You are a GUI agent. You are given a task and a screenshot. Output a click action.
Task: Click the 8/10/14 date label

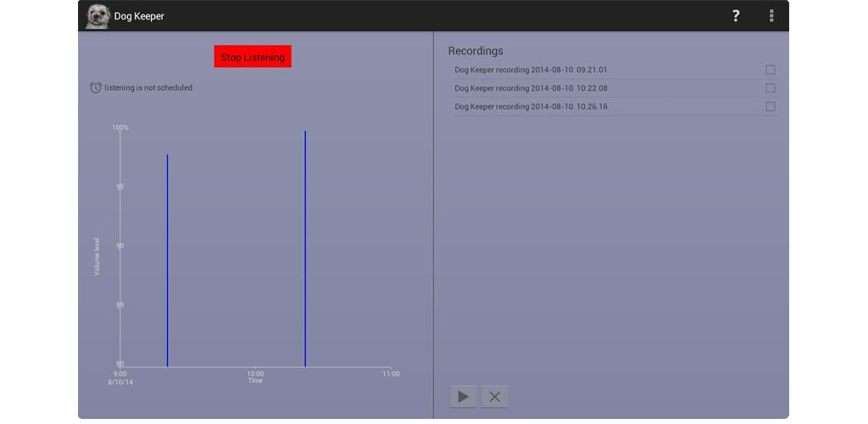tap(120, 382)
